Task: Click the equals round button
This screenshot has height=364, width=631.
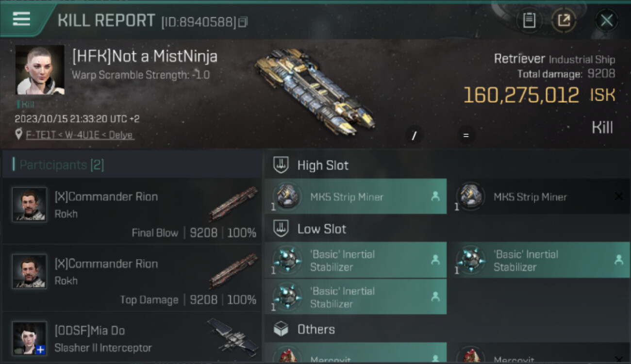Action: click(x=466, y=136)
